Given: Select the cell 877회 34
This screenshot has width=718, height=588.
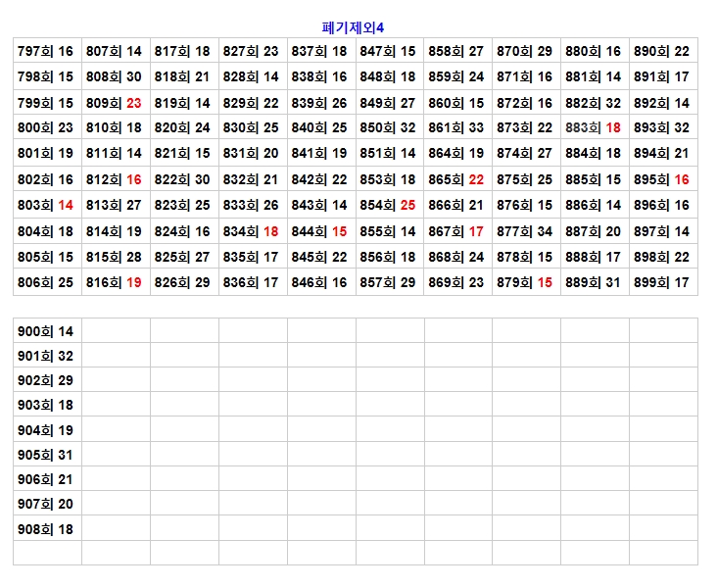Looking at the screenshot, I should point(525,231).
